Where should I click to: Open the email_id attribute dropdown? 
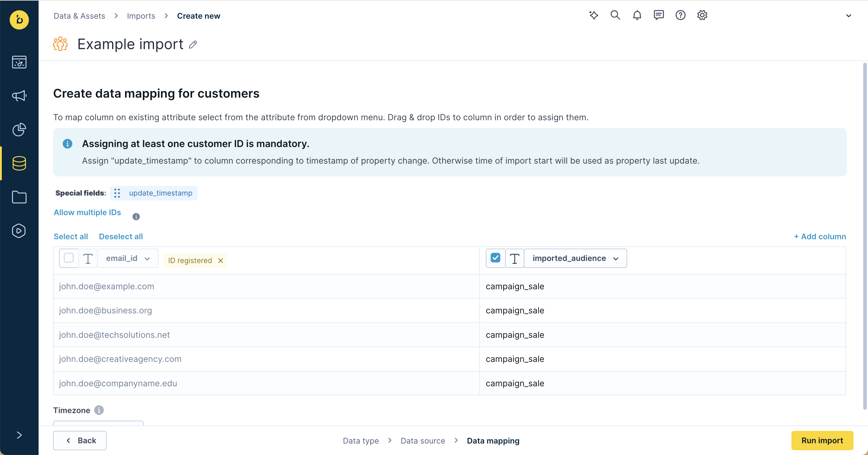coord(128,258)
